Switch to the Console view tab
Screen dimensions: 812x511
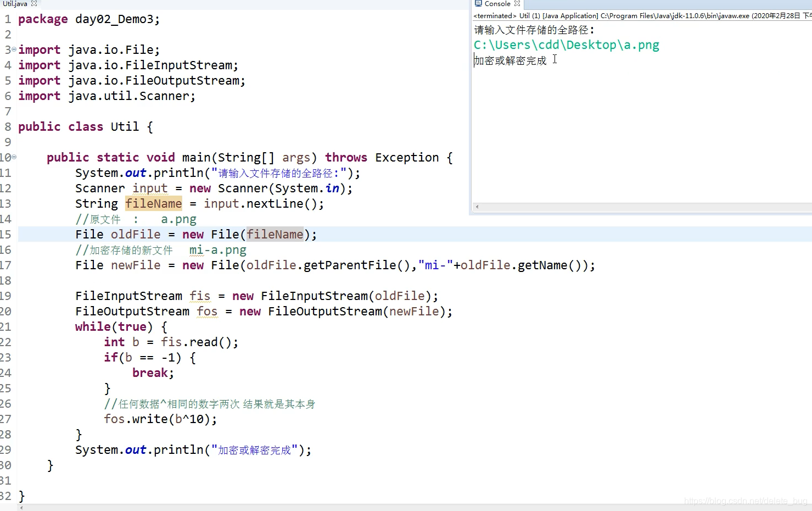[x=497, y=3]
